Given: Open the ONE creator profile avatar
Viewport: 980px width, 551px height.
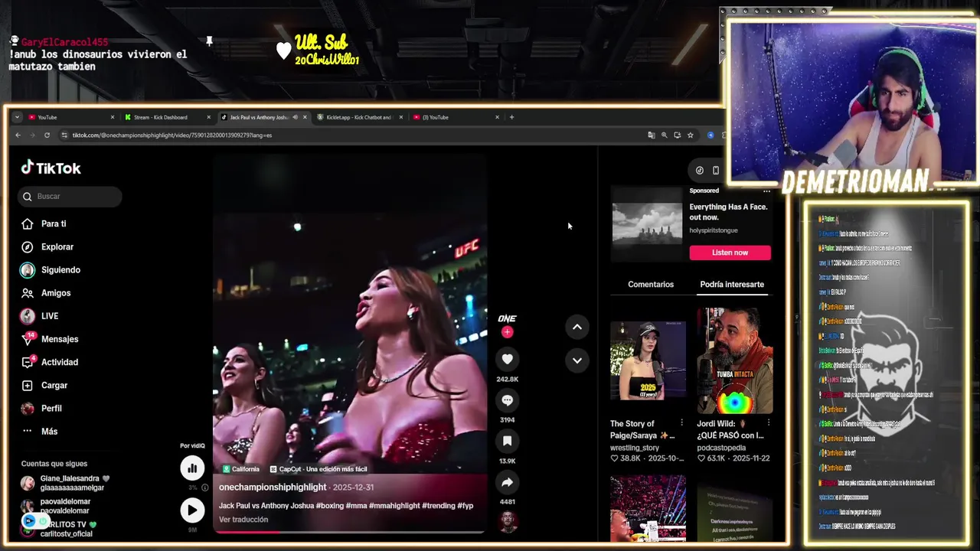Looking at the screenshot, I should pos(507,318).
